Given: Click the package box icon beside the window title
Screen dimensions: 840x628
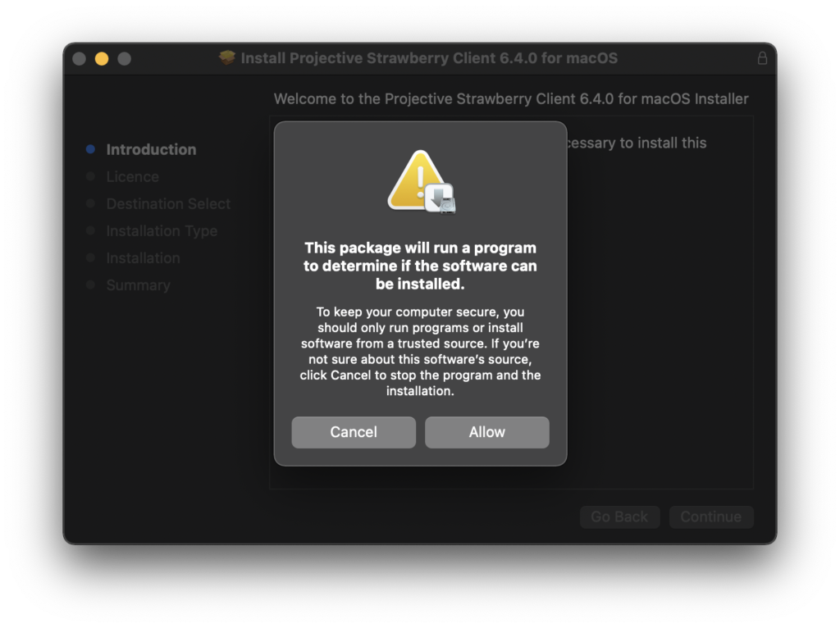Looking at the screenshot, I should pyautogui.click(x=227, y=58).
